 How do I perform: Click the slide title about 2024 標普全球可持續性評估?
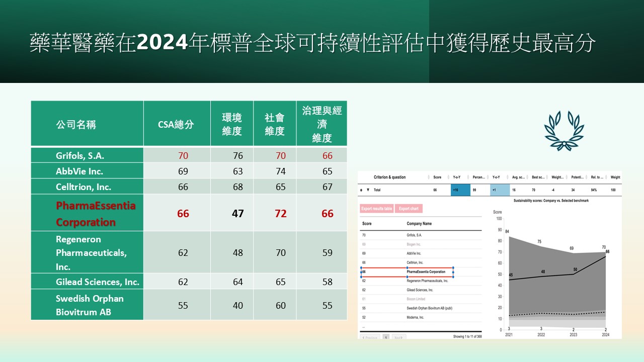click(313, 44)
